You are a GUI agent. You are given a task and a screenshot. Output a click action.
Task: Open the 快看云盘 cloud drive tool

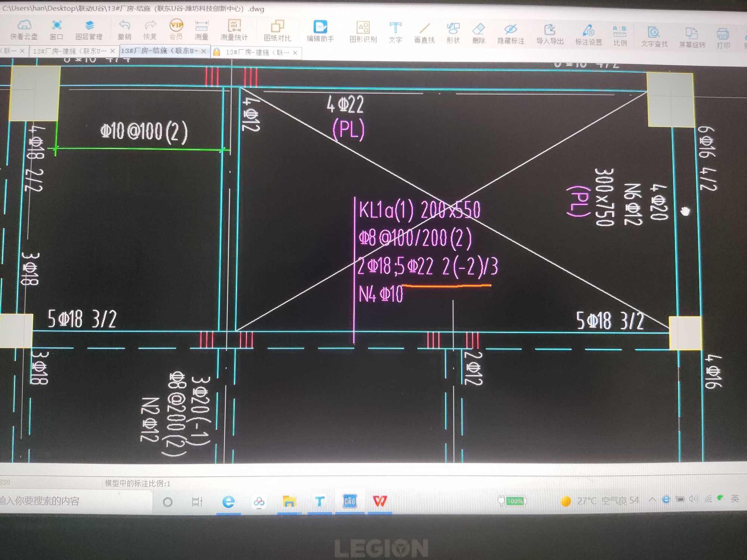click(24, 29)
